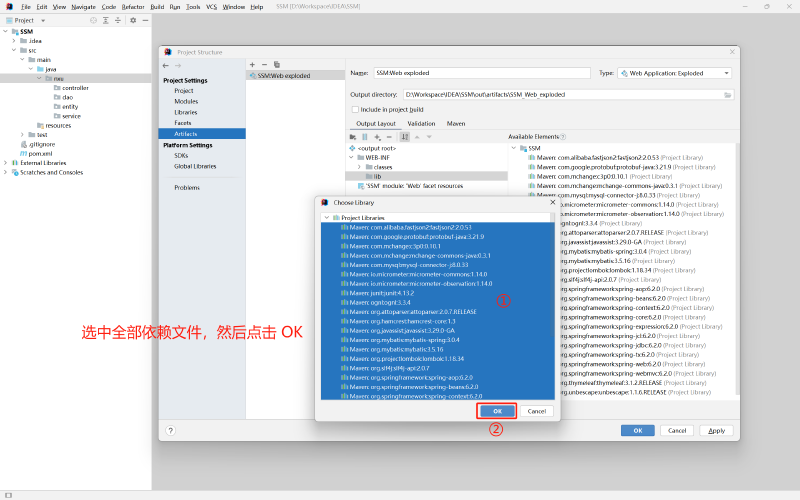Screen dimensions: 800x500
Task: Expand External Libraries node
Action: (6, 163)
